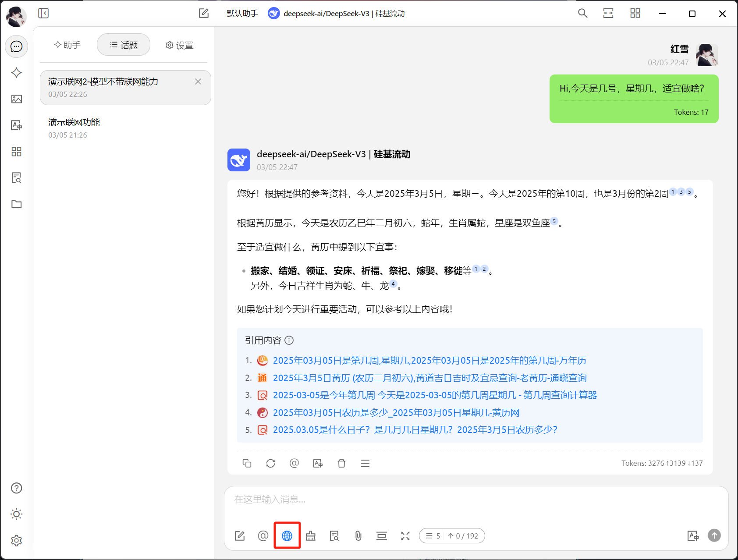Click the translate icon in input toolbar
Viewport: 738px width, 560px height.
pos(693,535)
